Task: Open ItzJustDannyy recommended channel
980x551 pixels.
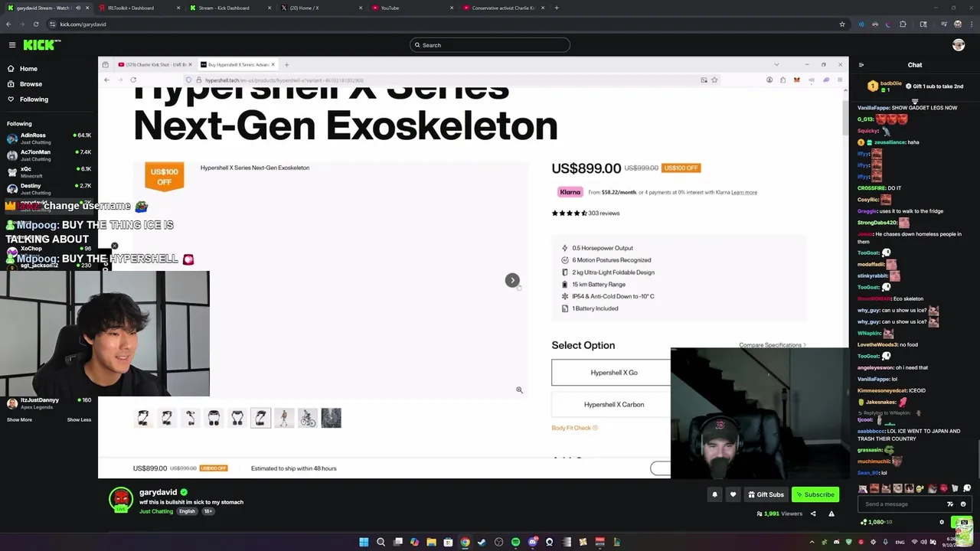Action: pos(49,403)
